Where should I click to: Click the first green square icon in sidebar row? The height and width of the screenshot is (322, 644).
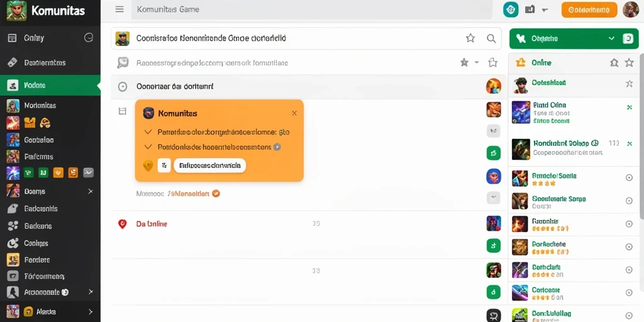pos(28,172)
